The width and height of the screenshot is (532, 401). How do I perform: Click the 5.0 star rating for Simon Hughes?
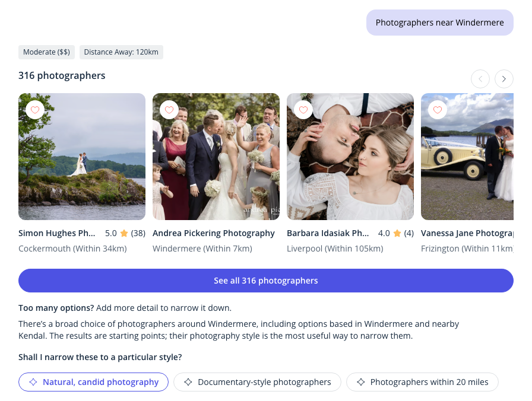click(x=116, y=233)
